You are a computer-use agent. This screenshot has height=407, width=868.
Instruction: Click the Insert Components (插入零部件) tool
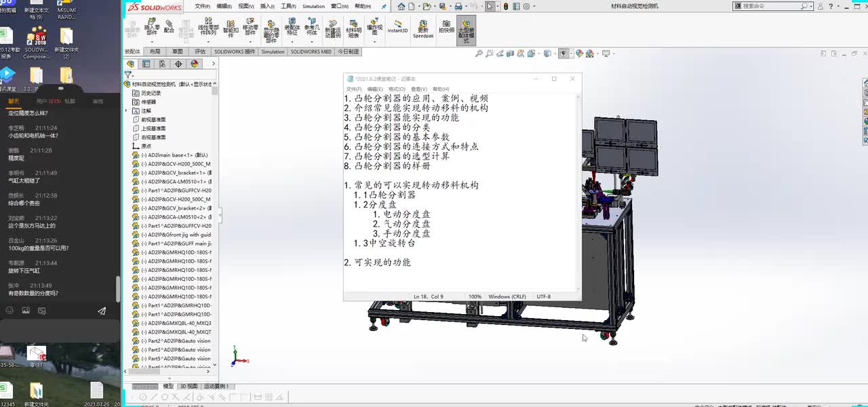153,28
